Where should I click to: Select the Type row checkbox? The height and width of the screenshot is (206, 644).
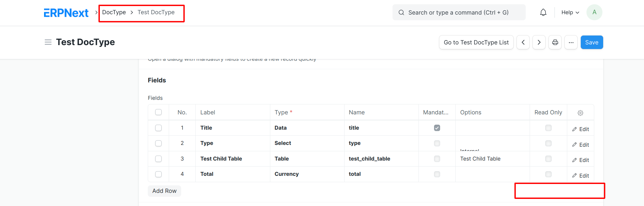point(158,143)
